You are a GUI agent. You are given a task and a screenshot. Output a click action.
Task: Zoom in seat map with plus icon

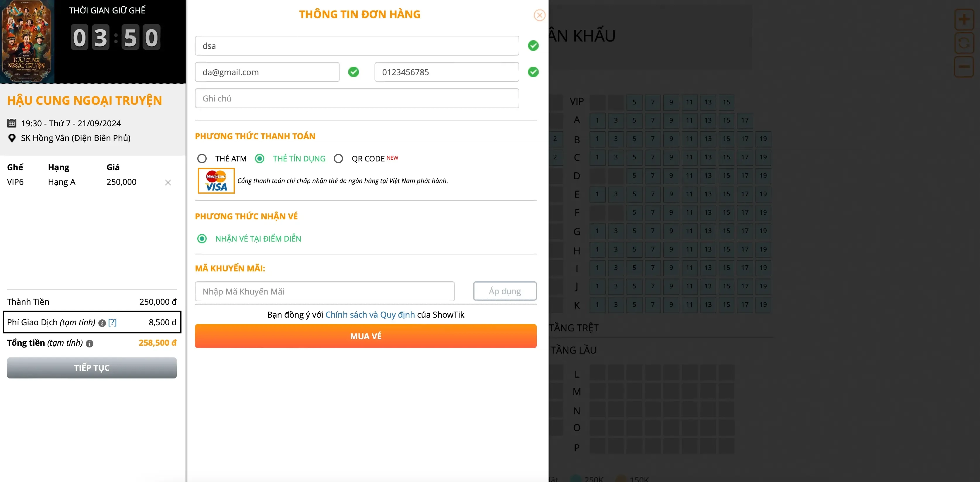coord(964,19)
